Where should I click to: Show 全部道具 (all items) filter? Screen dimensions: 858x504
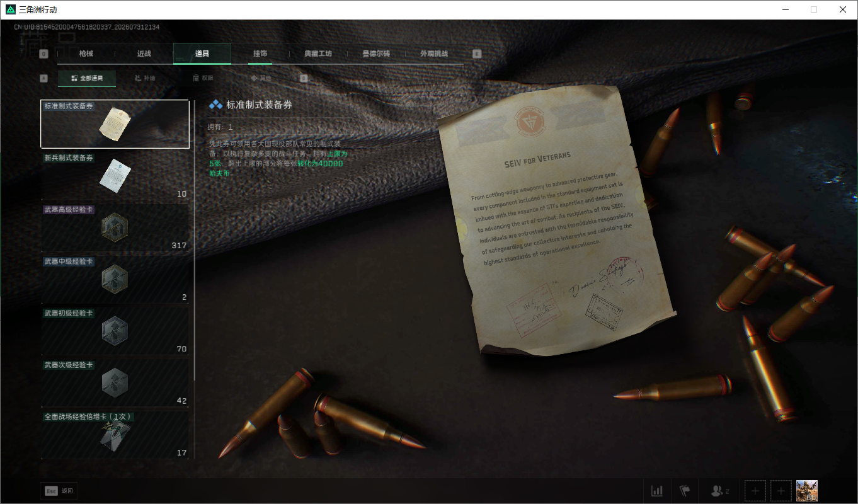(87, 78)
